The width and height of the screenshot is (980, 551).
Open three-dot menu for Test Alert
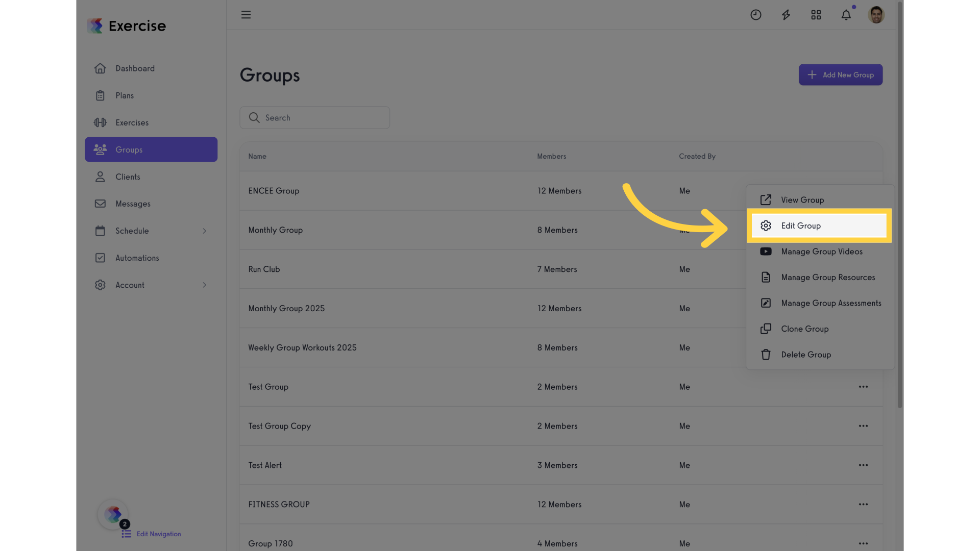tap(863, 465)
